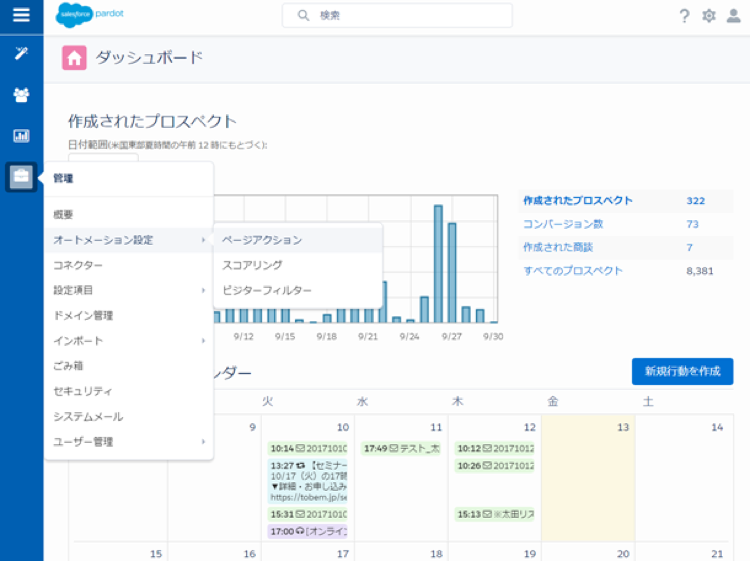Viewport: 750px width, 561px height.
Task: Expand arrow beside 設定項目
Action: [x=203, y=290]
